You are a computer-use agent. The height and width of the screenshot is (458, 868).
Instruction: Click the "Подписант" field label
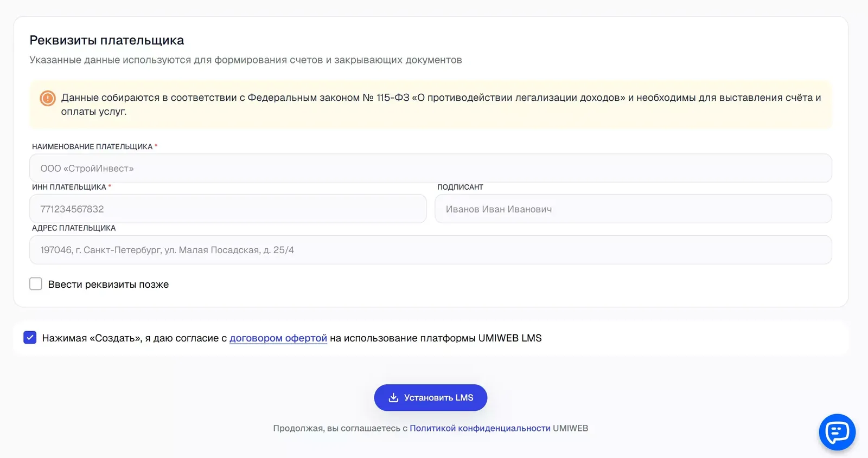[460, 187]
